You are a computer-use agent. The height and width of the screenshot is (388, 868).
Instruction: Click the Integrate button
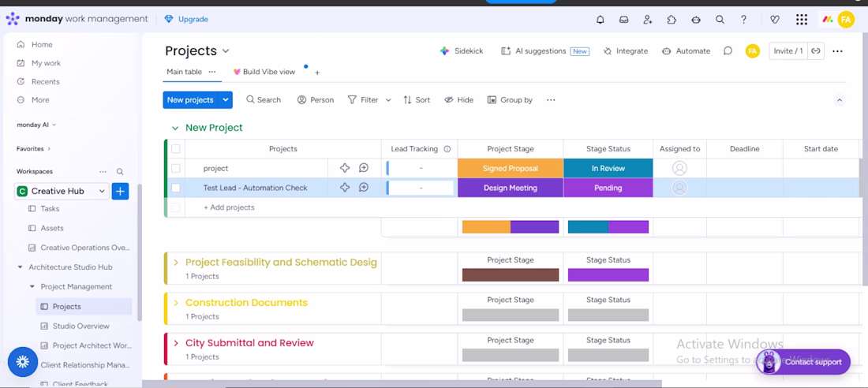pyautogui.click(x=626, y=51)
